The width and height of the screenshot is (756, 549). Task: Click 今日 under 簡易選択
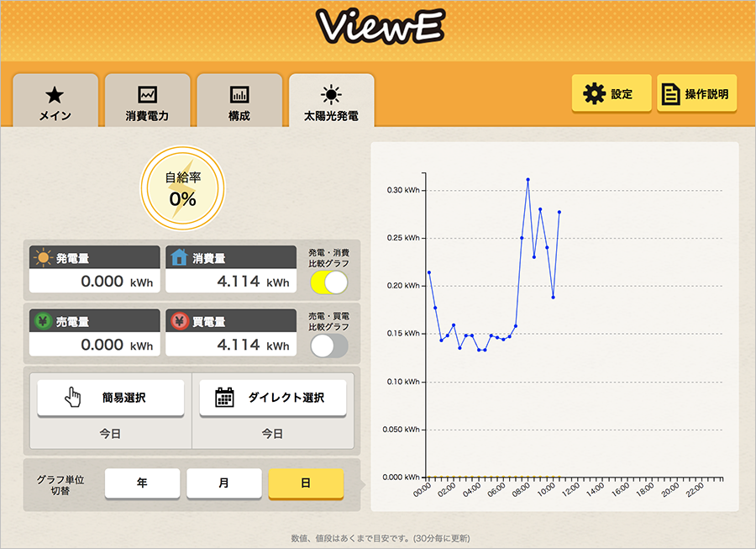coord(110,434)
